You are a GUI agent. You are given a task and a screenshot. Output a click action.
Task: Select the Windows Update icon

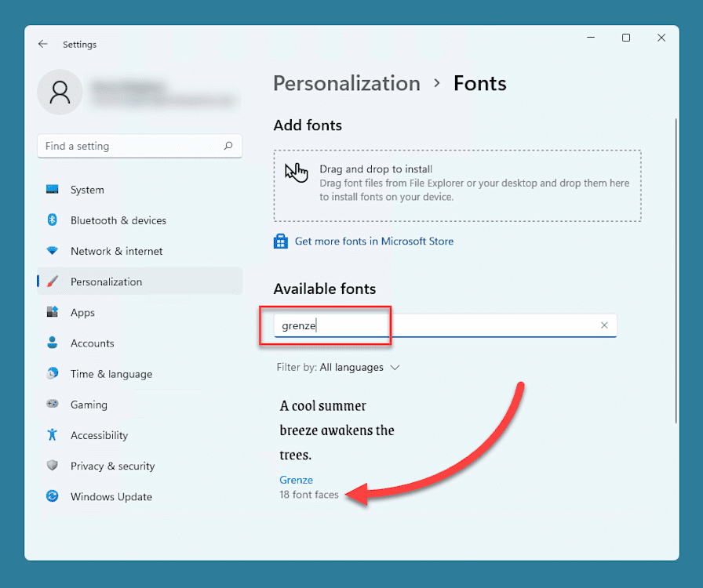tap(53, 496)
